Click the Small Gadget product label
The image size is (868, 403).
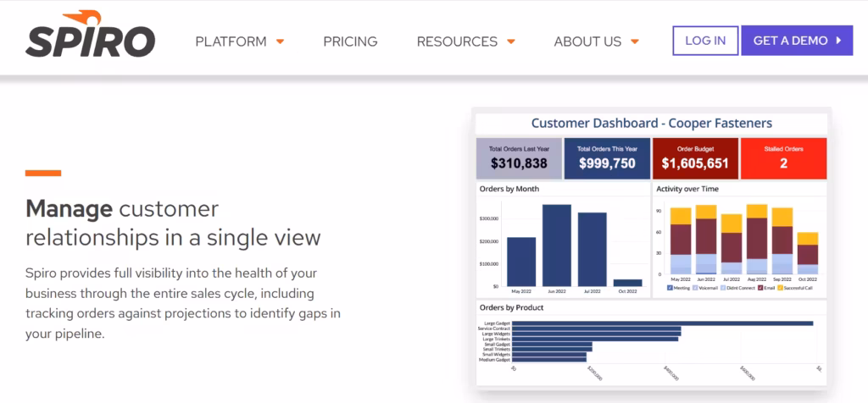click(x=497, y=344)
